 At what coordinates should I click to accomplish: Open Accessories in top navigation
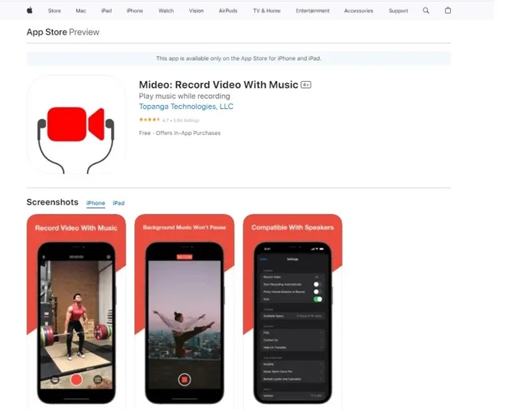click(x=358, y=11)
